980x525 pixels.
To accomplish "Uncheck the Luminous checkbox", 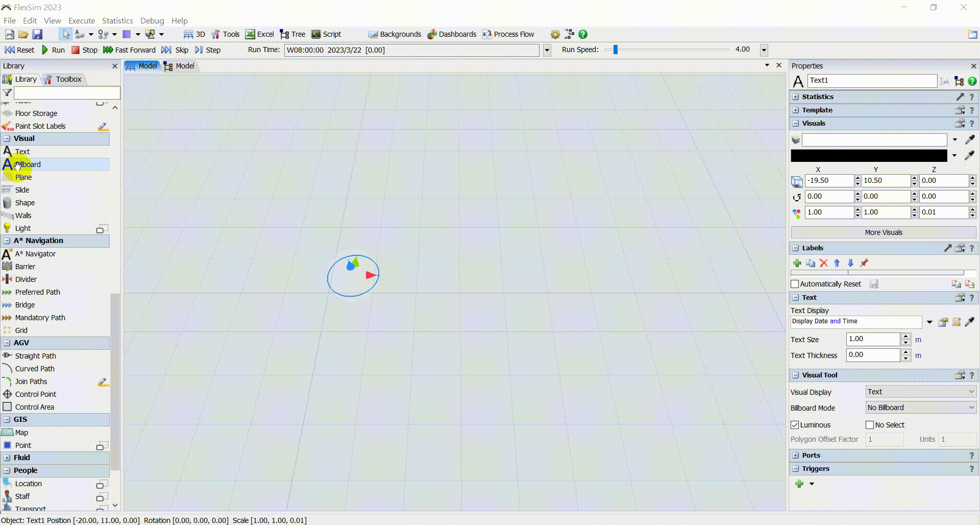I will pyautogui.click(x=795, y=425).
